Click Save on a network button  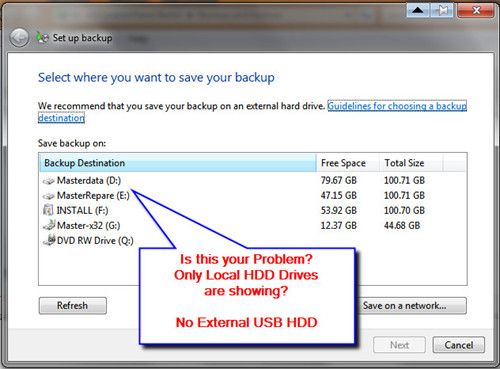click(x=411, y=306)
